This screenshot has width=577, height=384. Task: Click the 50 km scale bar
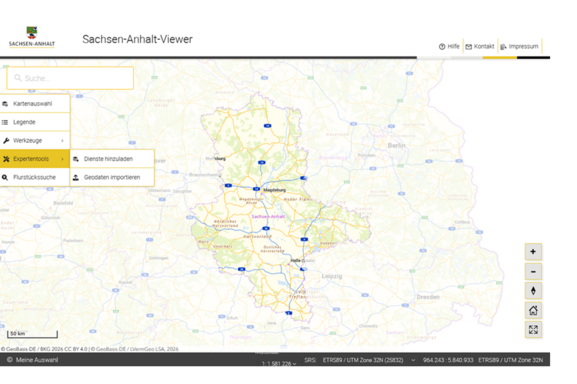(32, 334)
